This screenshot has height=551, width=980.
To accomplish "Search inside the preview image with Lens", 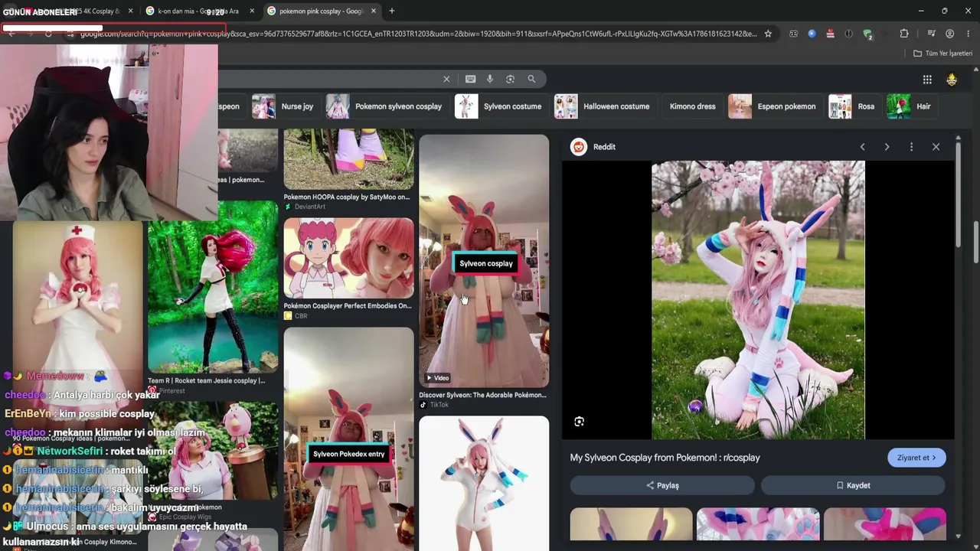I will 579,422.
